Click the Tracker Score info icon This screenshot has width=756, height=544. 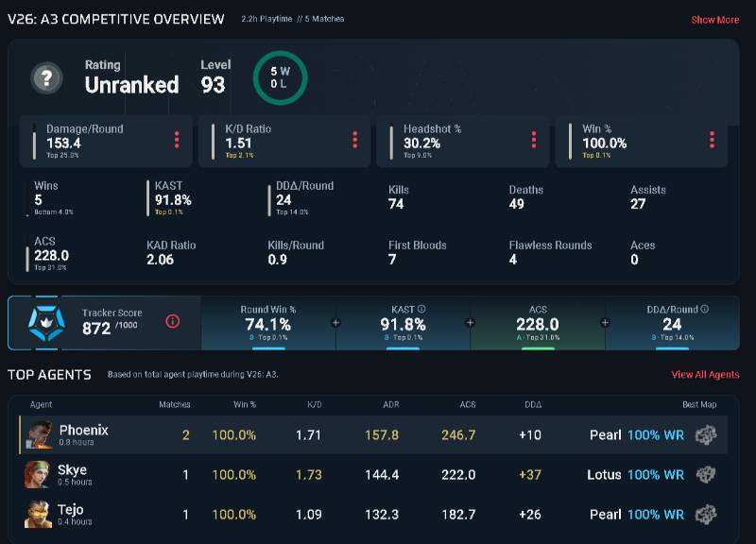click(173, 321)
